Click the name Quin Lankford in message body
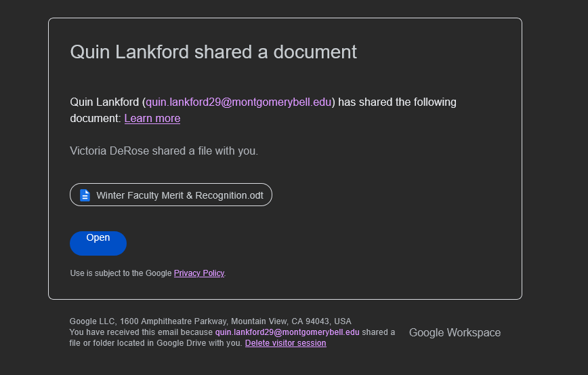Viewport: 588px width, 375px height. tap(104, 102)
